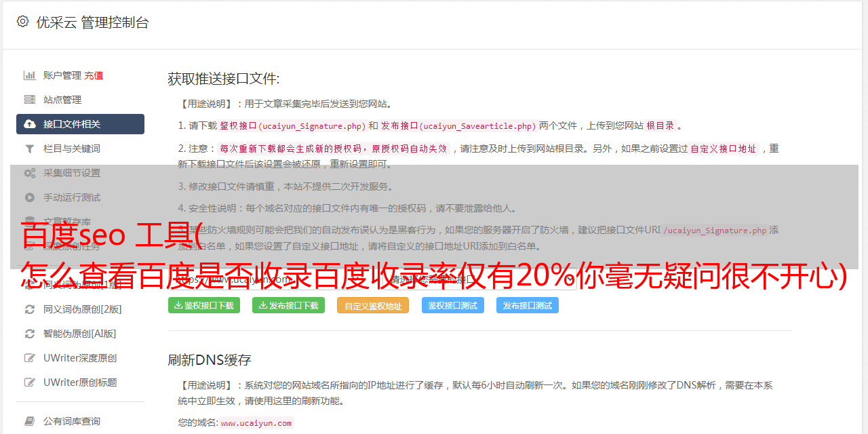
Task: Click download icon in 发布接口下载 button
Action: [x=263, y=305]
